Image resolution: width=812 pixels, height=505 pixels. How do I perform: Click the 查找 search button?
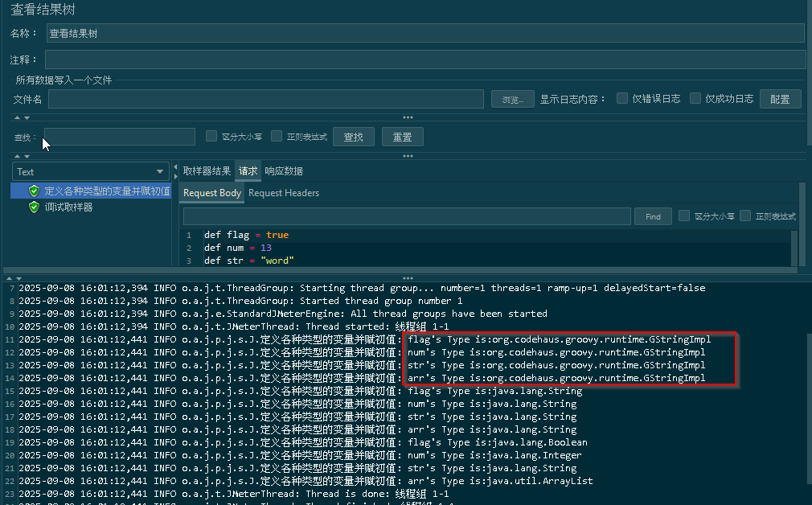[x=354, y=137]
